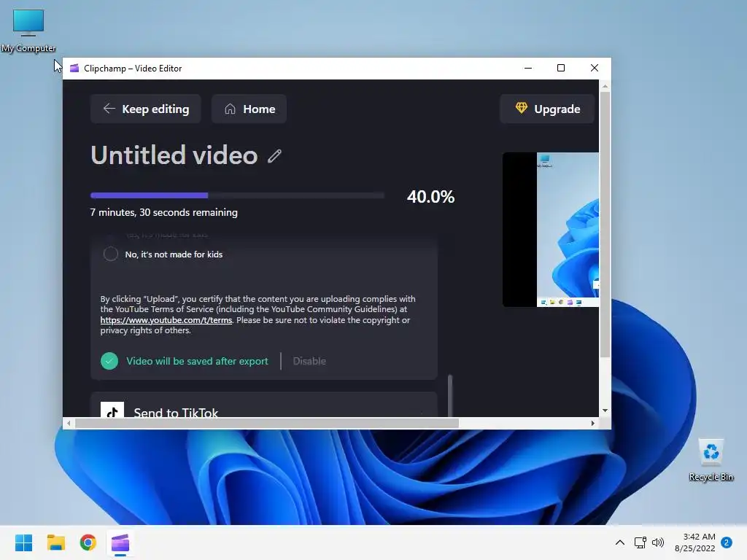Image resolution: width=747 pixels, height=560 pixels.
Task: Click the back arrow in Keep editing
Action: coord(109,109)
